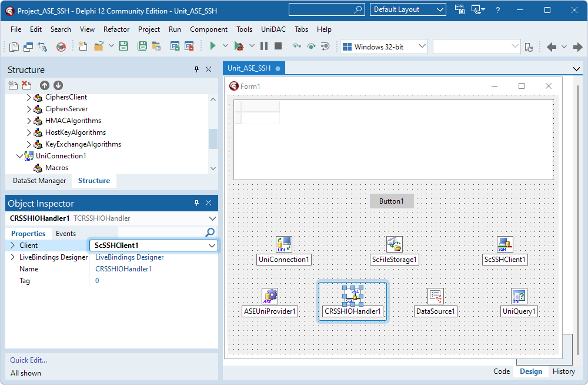Toggle the Object Inspector pin
The height and width of the screenshot is (385, 588).
(x=196, y=203)
